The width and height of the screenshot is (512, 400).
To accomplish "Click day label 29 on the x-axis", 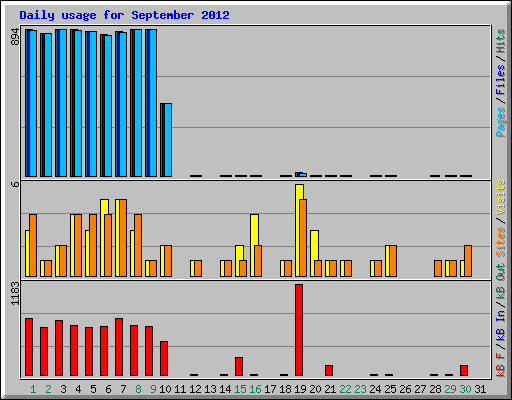I will tap(450, 389).
